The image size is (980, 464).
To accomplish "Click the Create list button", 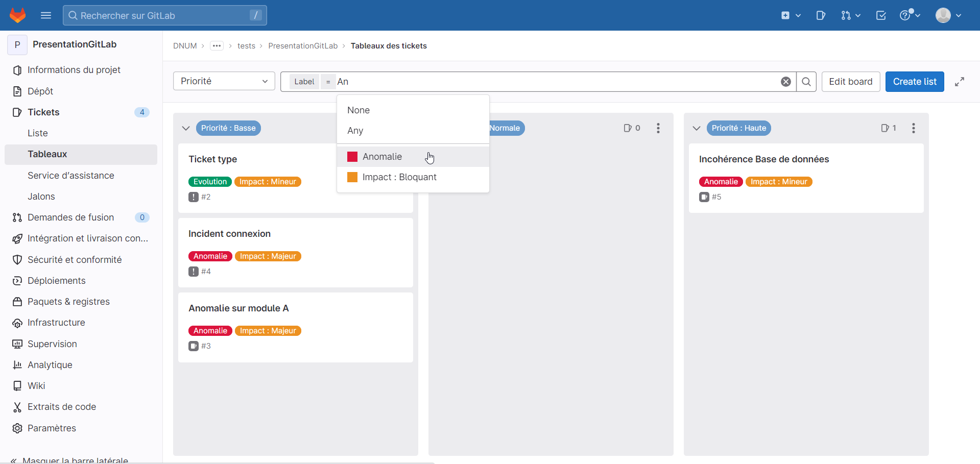I will tap(914, 82).
